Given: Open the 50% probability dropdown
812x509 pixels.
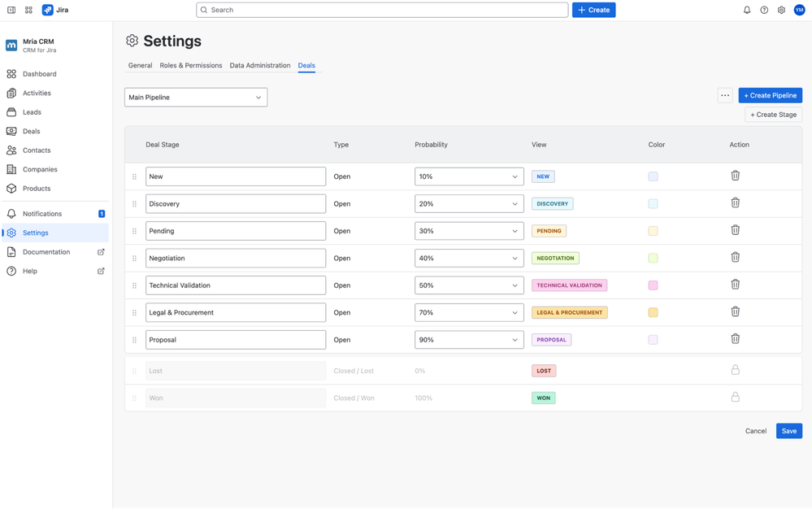Looking at the screenshot, I should tap(469, 285).
